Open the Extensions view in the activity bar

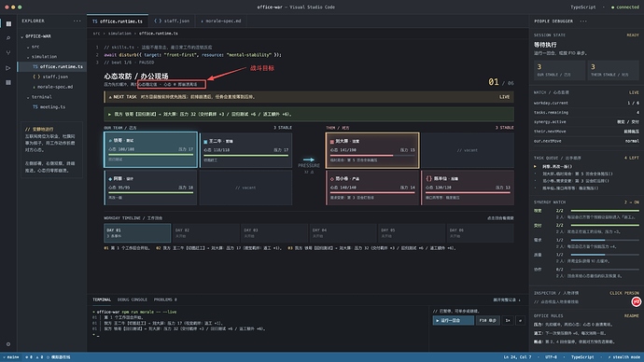point(8,82)
